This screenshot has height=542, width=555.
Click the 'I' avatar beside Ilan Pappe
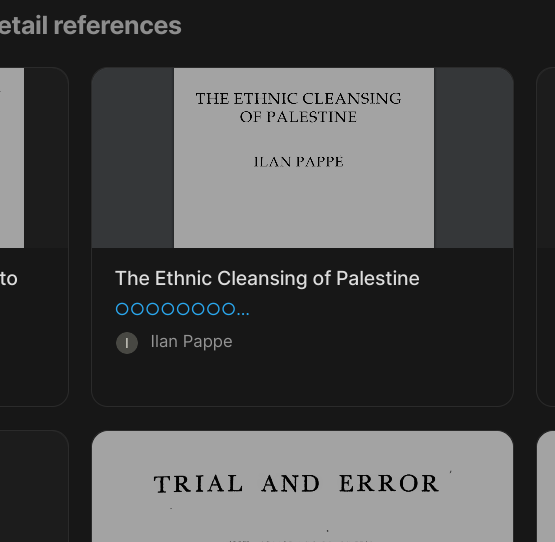pos(127,343)
